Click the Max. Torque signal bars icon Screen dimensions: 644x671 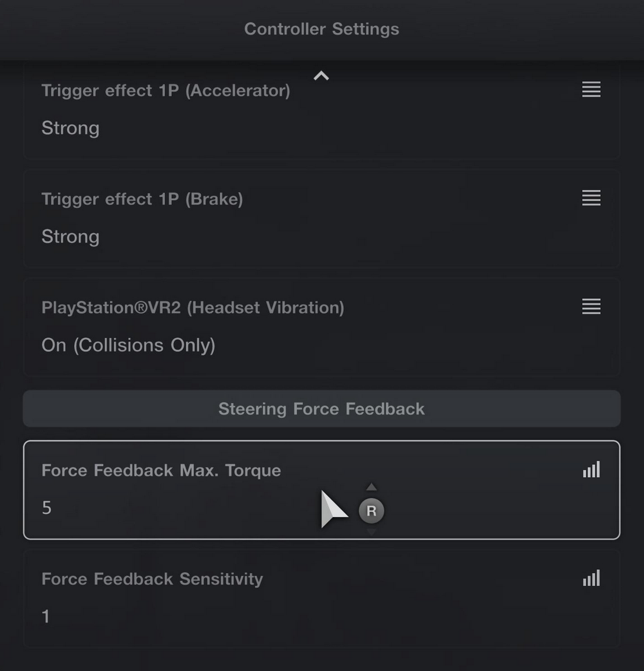pos(591,470)
